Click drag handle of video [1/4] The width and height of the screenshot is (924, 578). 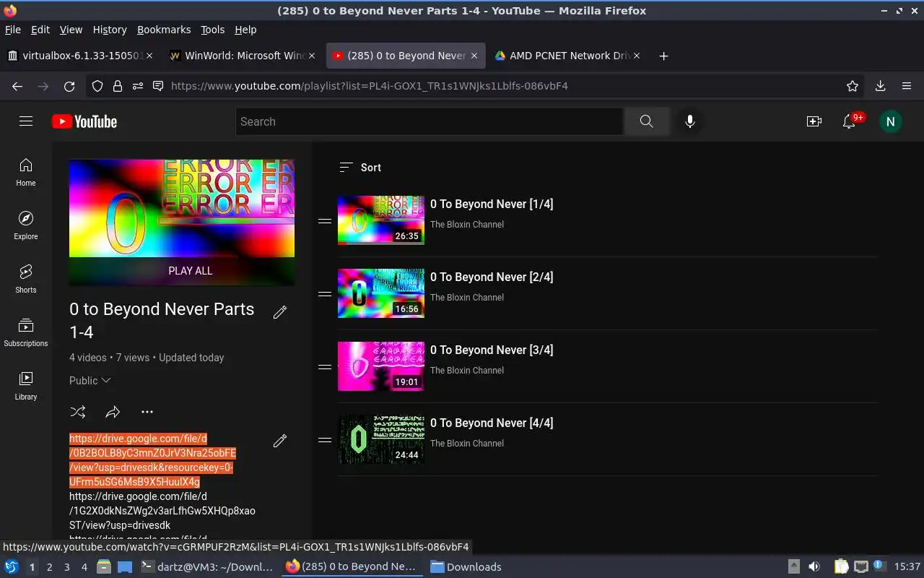pos(325,220)
